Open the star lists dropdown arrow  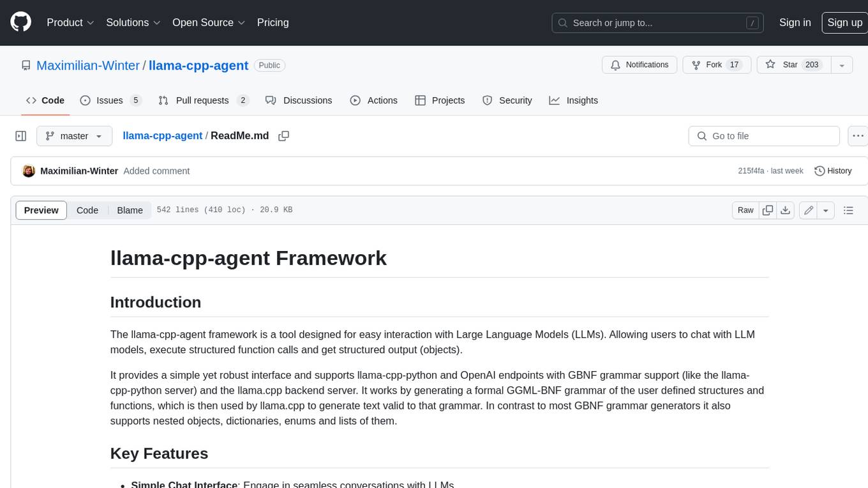pos(842,65)
